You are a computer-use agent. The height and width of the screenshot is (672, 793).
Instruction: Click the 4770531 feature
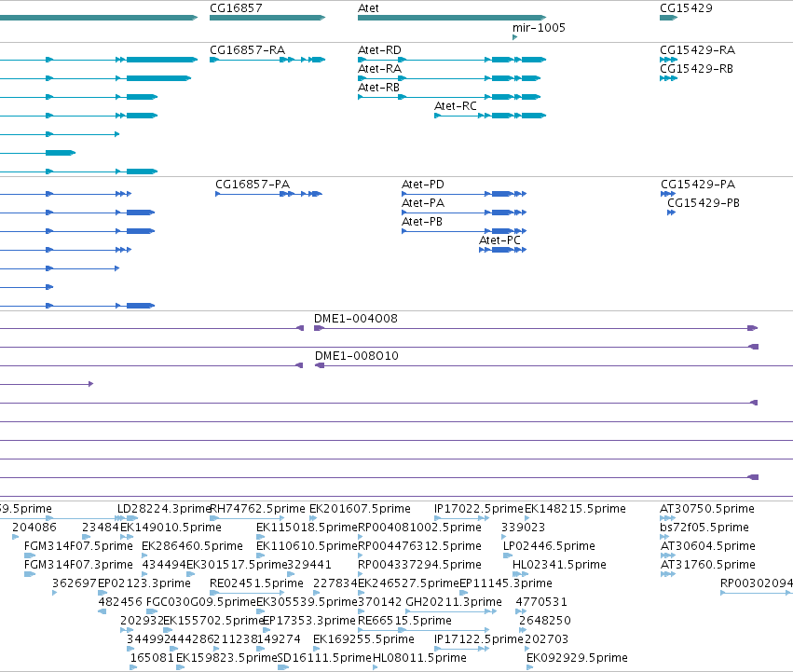(541, 602)
